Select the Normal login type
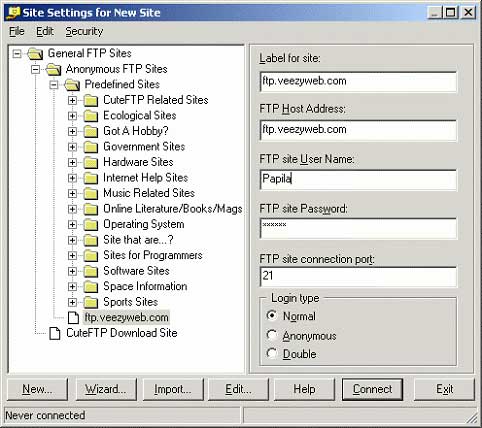 272,315
